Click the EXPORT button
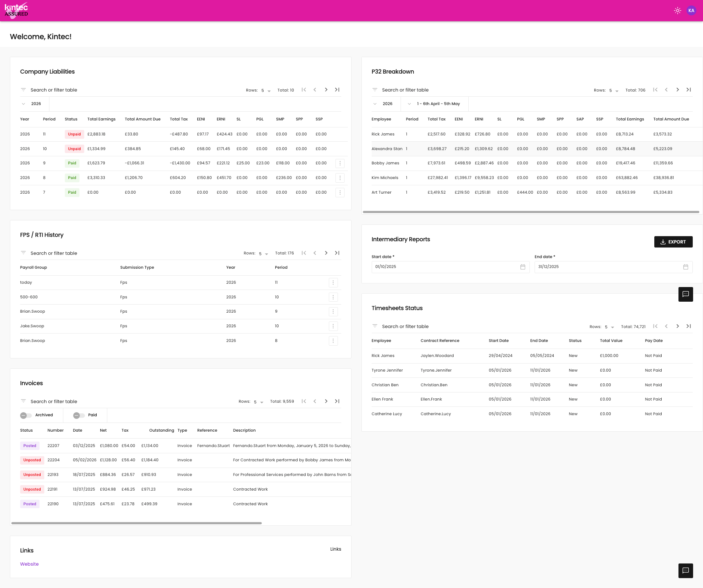The image size is (703, 588). click(673, 242)
